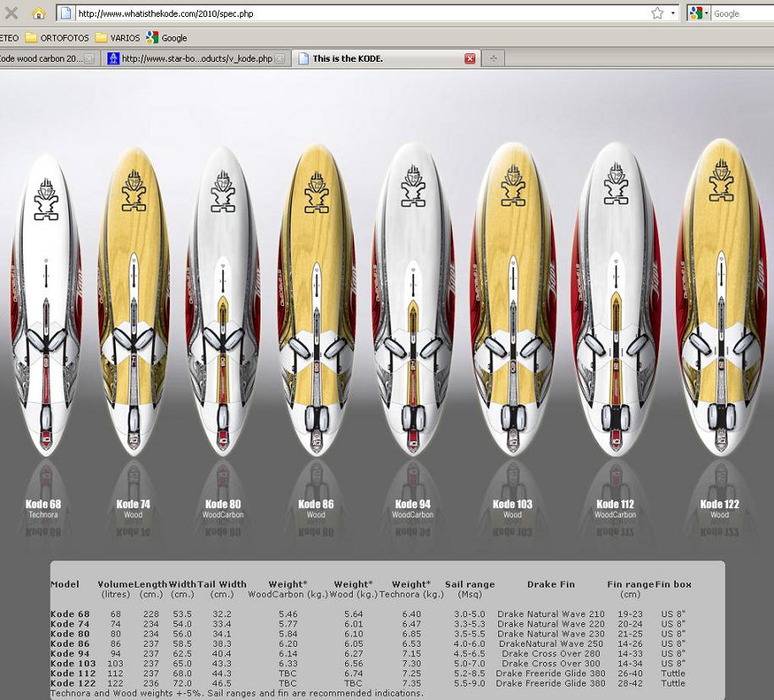Switch to the Kode wood carbon tab
Viewport: 774px width, 700px height.
(x=41, y=58)
